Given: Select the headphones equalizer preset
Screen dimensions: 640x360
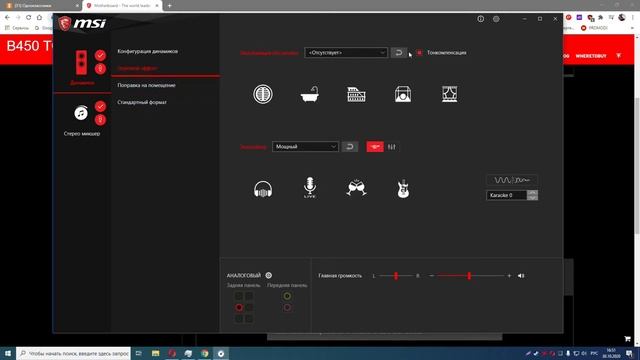Looking at the screenshot, I should coord(262,189).
